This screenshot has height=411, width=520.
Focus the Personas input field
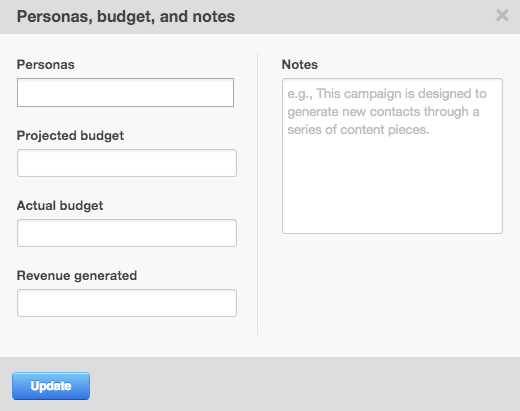point(125,93)
